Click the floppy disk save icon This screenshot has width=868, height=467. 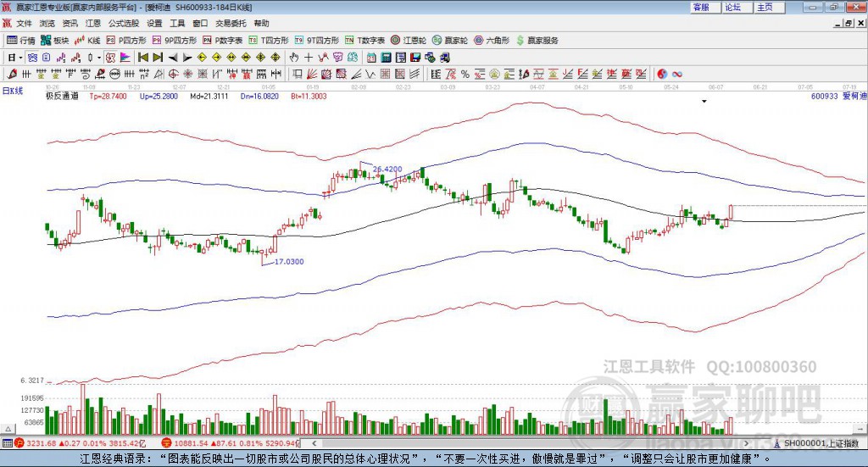[x=415, y=58]
